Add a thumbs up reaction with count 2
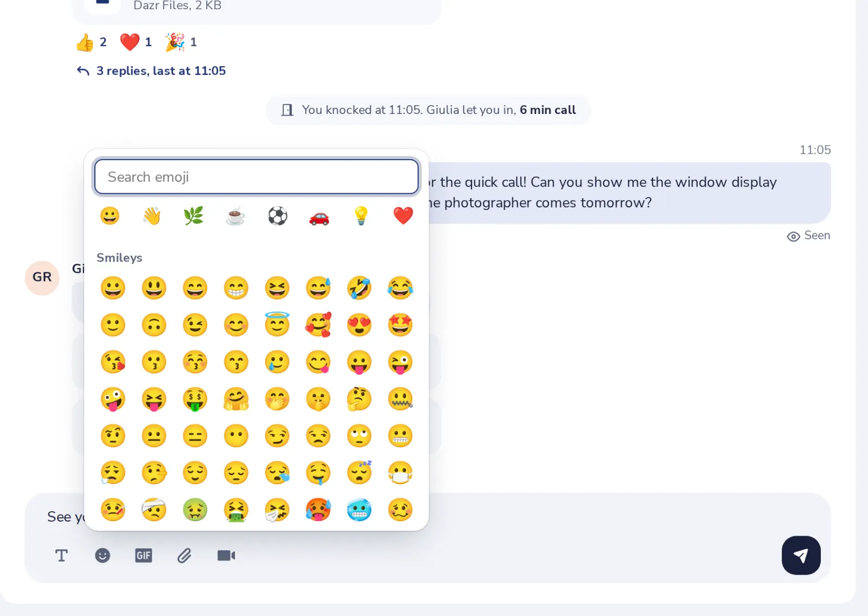This screenshot has height=616, width=868. [91, 42]
